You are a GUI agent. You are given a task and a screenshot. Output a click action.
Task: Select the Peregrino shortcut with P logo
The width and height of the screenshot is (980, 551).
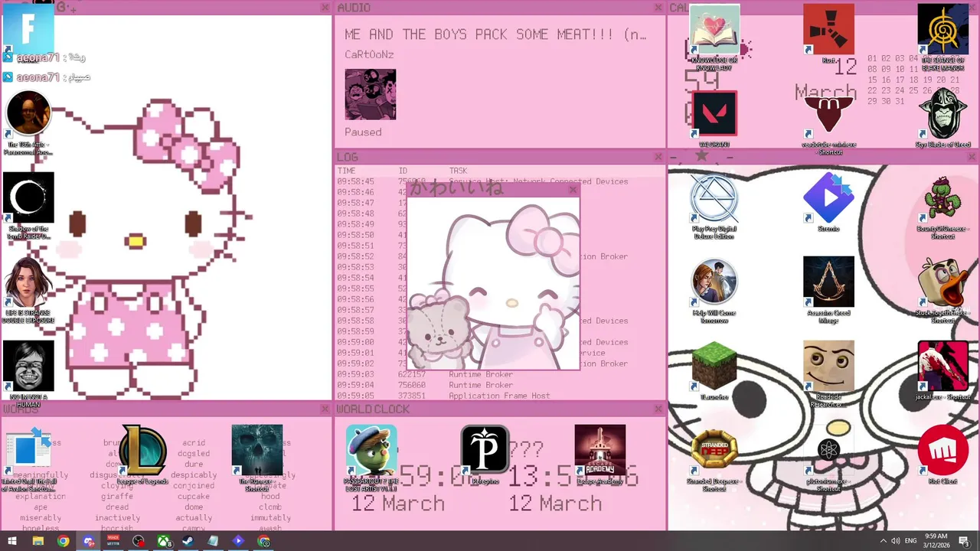(x=485, y=455)
